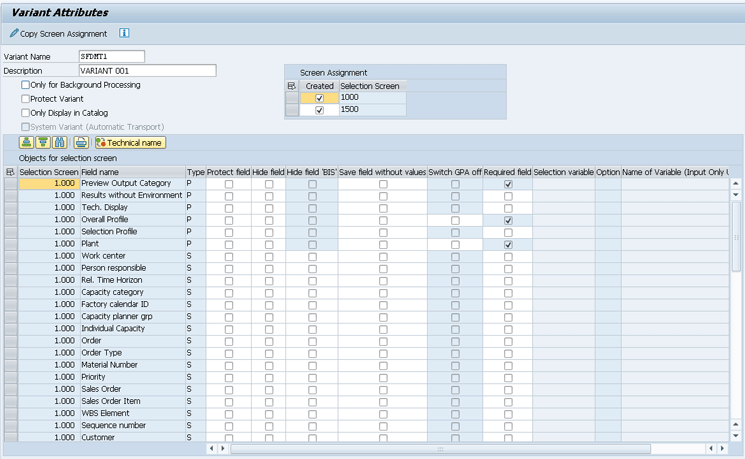
Task: Click the Print icon above the table
Action: click(80, 143)
